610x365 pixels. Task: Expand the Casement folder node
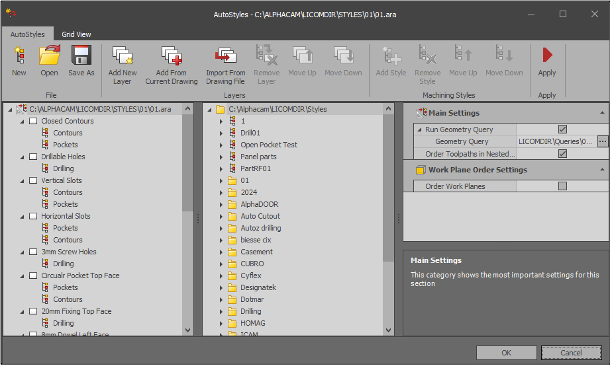click(221, 252)
